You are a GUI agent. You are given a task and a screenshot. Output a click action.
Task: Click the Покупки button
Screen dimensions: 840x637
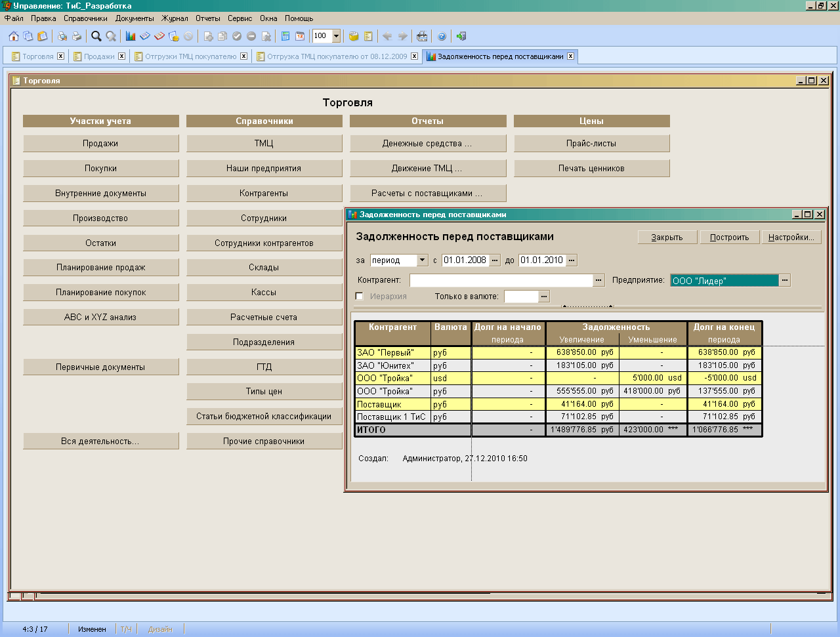click(100, 168)
